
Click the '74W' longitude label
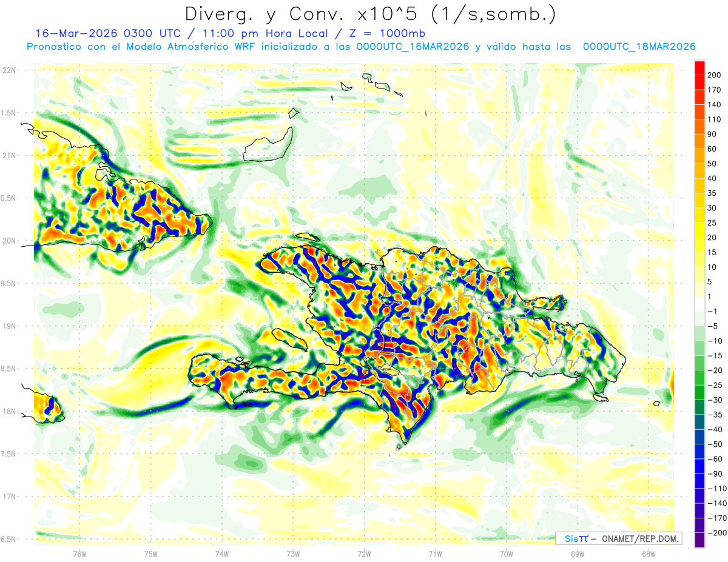point(222,554)
